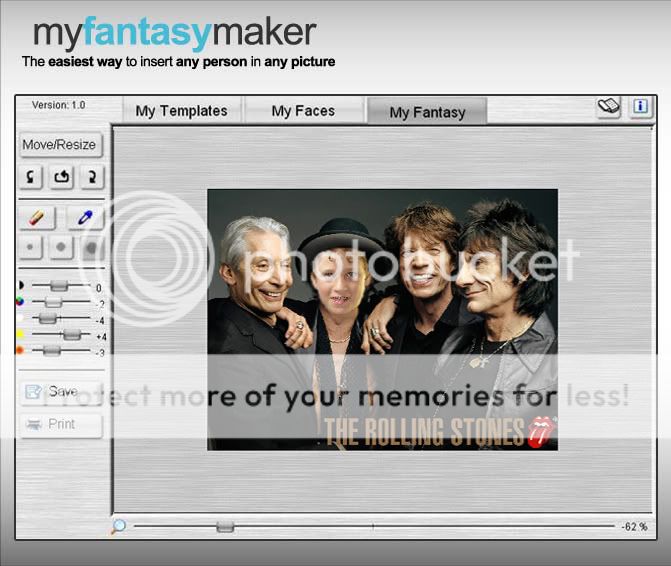The height and width of the screenshot is (566, 671).
Task: Select the Move/Resize tool
Action: click(60, 145)
